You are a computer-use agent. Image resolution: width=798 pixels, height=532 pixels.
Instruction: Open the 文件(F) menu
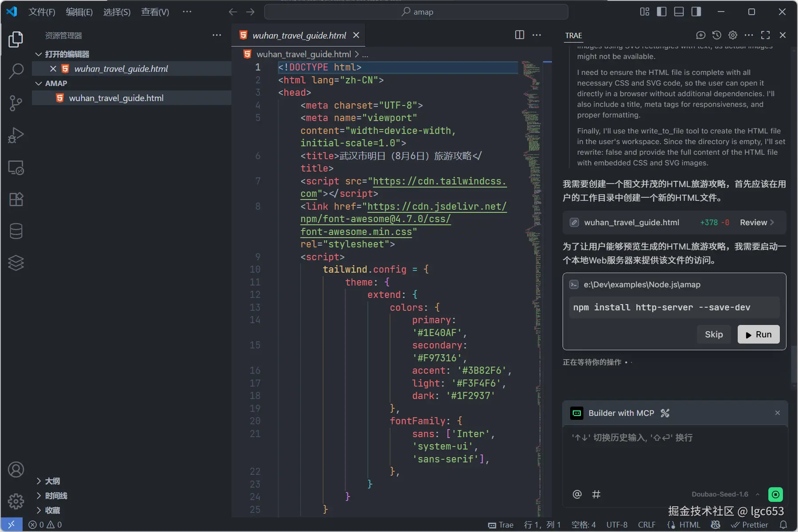42,12
